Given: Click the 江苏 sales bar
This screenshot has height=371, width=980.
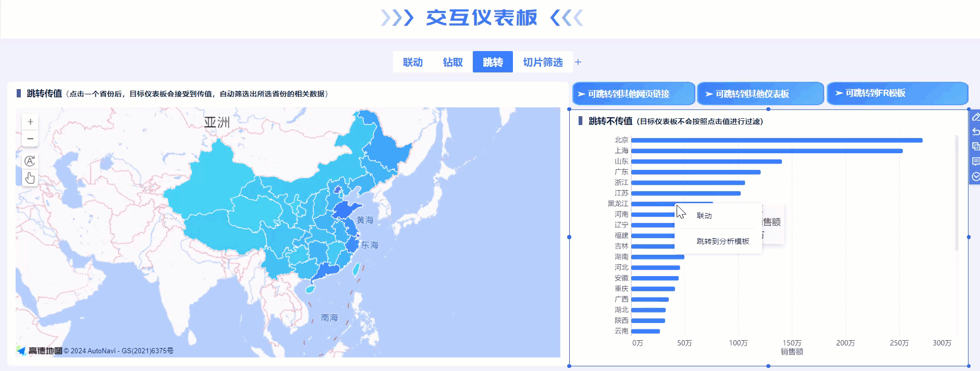Looking at the screenshot, I should click(686, 193).
